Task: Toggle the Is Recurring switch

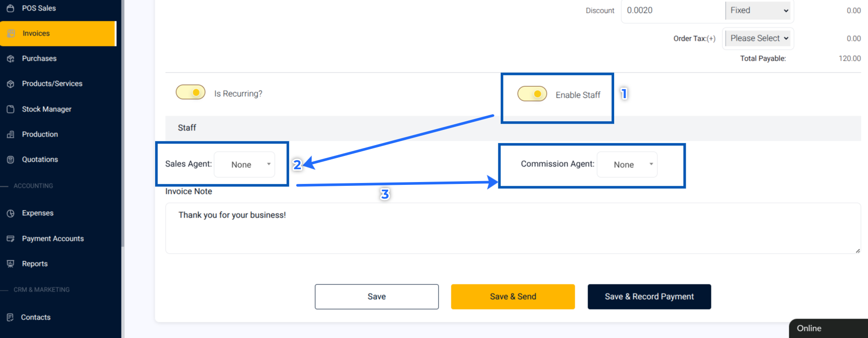Action: pos(190,92)
